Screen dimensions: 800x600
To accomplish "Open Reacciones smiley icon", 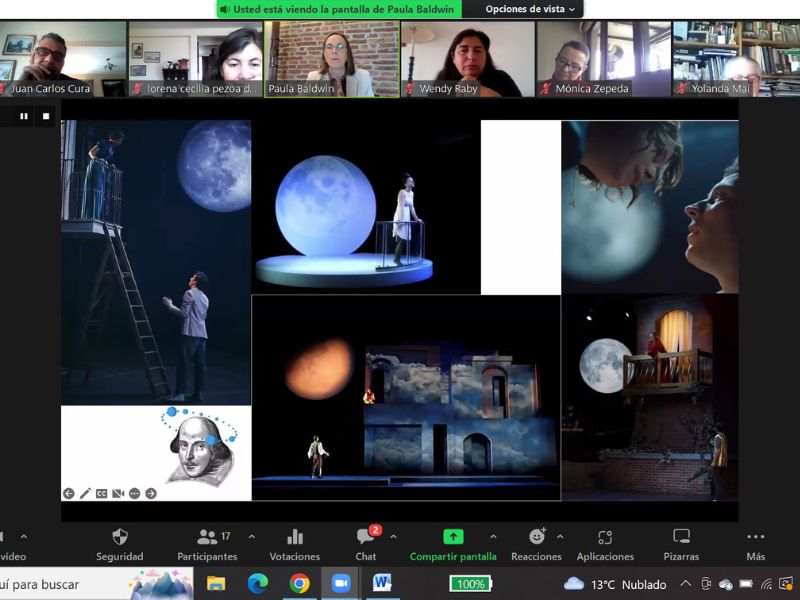I will click(x=537, y=537).
